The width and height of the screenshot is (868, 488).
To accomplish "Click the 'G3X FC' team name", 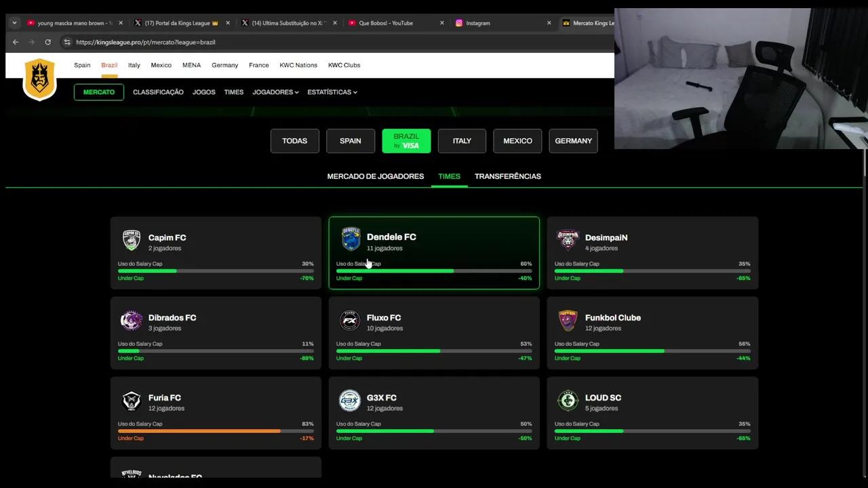I will tap(382, 398).
